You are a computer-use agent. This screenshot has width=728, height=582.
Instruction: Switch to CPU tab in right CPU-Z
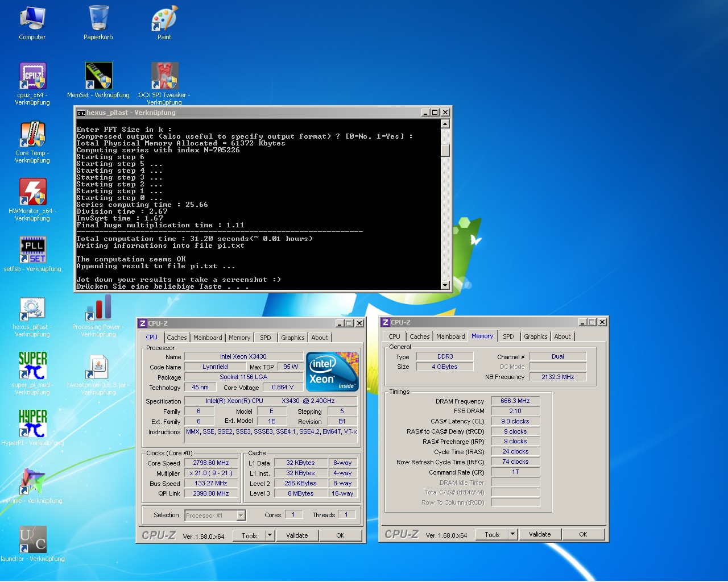pos(394,336)
